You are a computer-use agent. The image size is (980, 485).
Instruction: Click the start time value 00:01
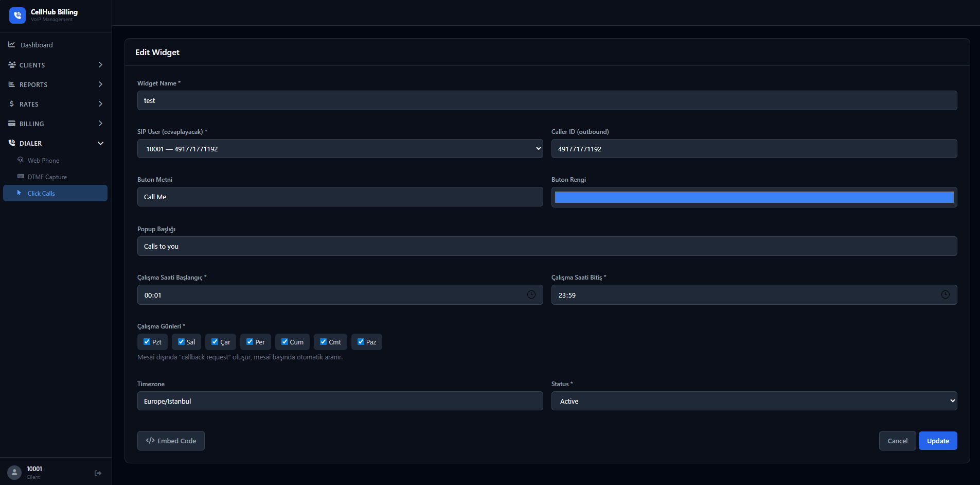153,295
